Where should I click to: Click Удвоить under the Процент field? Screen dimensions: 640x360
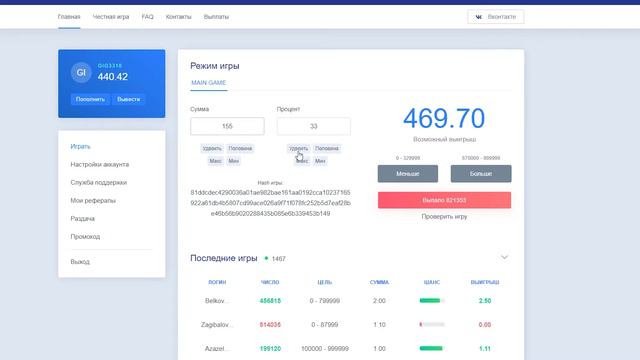coord(298,149)
